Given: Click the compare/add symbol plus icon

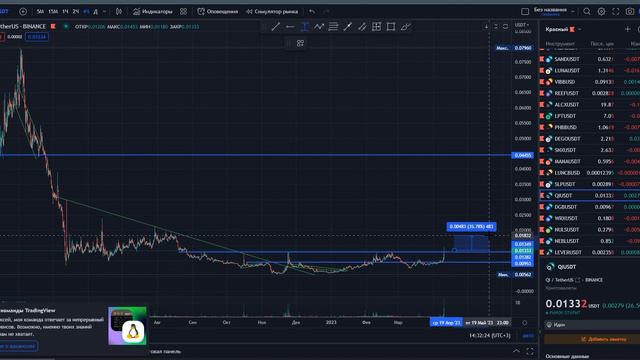Looking at the screenshot, I should point(23,11).
